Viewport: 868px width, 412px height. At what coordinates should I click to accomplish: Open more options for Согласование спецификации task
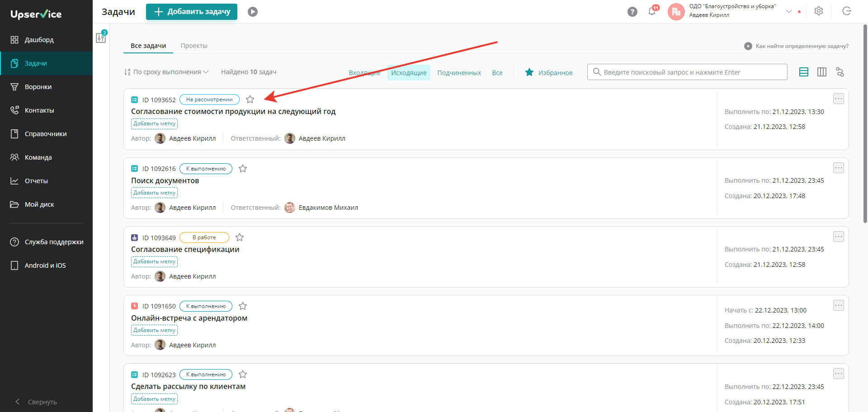click(x=839, y=237)
